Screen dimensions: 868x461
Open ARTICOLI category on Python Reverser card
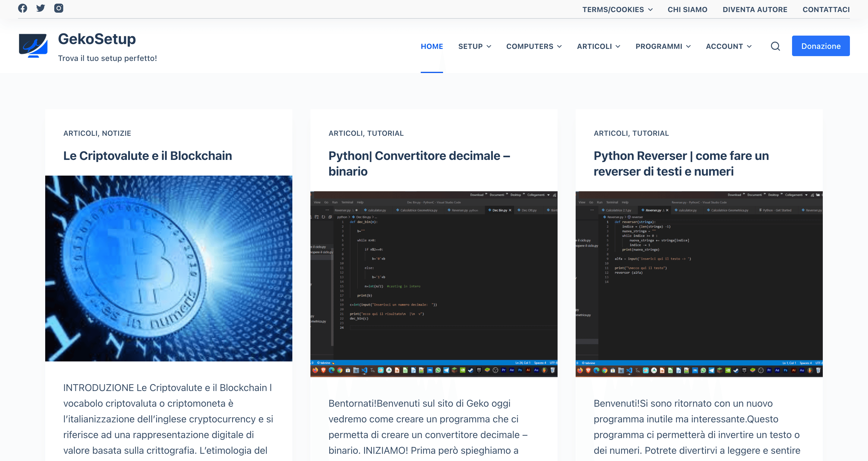pos(611,133)
